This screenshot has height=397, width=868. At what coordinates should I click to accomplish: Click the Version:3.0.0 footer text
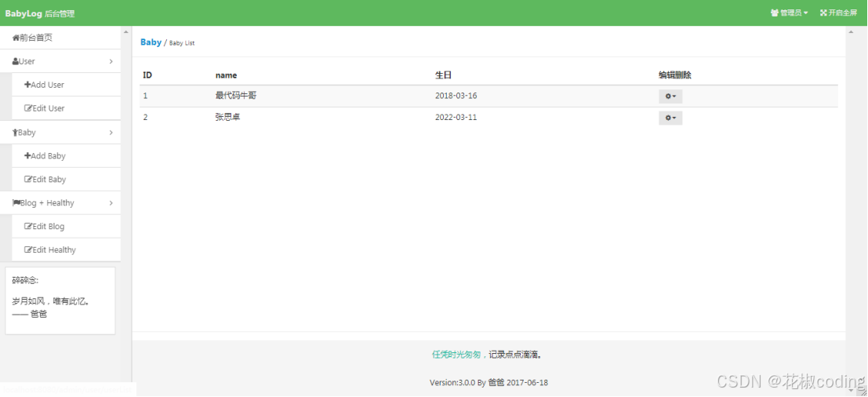[488, 382]
